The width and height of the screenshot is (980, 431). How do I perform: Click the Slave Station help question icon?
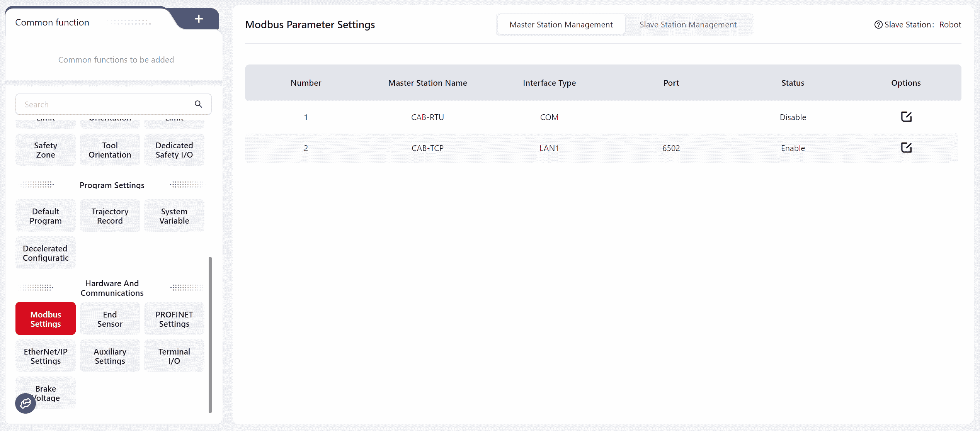(878, 25)
